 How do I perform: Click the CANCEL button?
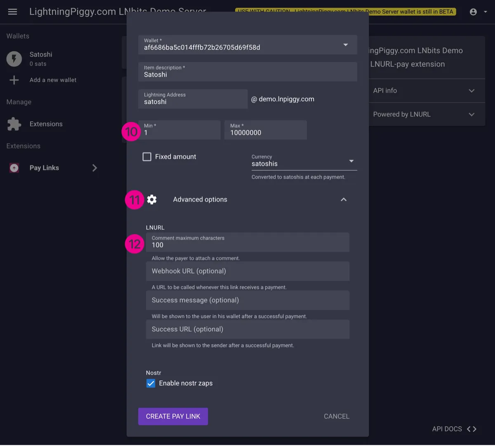point(336,416)
